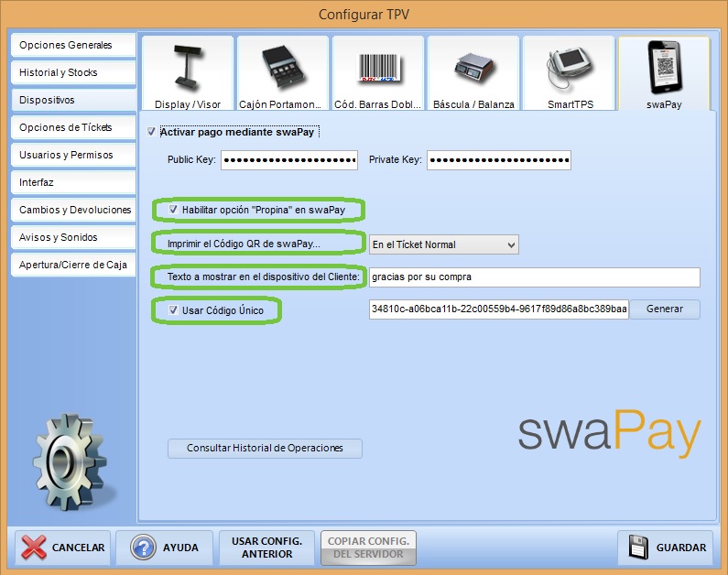The width and height of the screenshot is (728, 575).
Task: Click the unique code text field
Action: pos(499,309)
